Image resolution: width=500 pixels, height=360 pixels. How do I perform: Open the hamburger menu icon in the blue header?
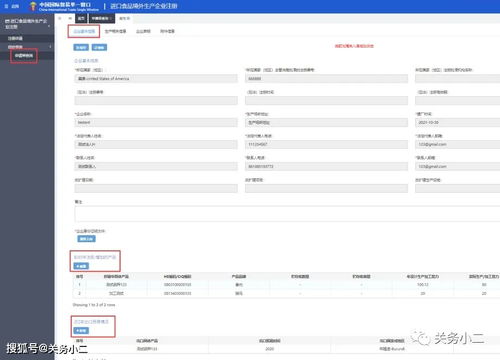pos(6,6)
